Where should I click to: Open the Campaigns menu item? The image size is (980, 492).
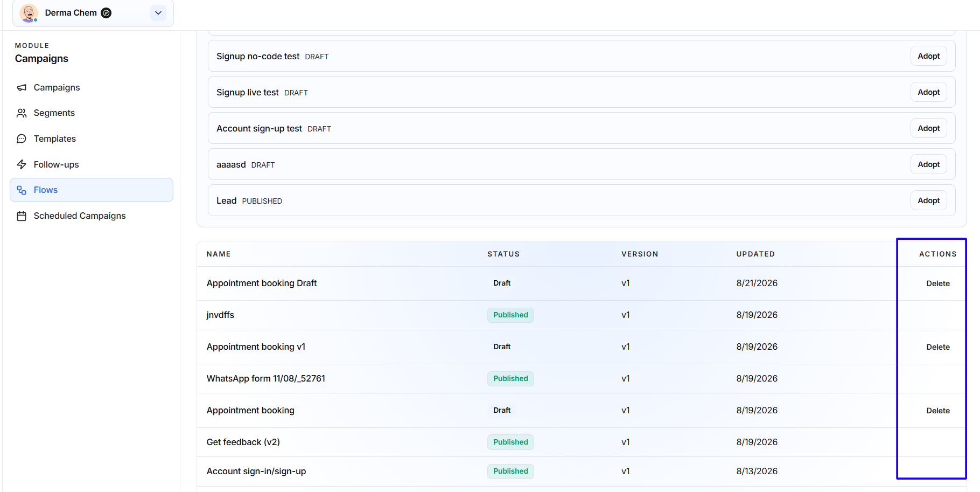pos(92,87)
